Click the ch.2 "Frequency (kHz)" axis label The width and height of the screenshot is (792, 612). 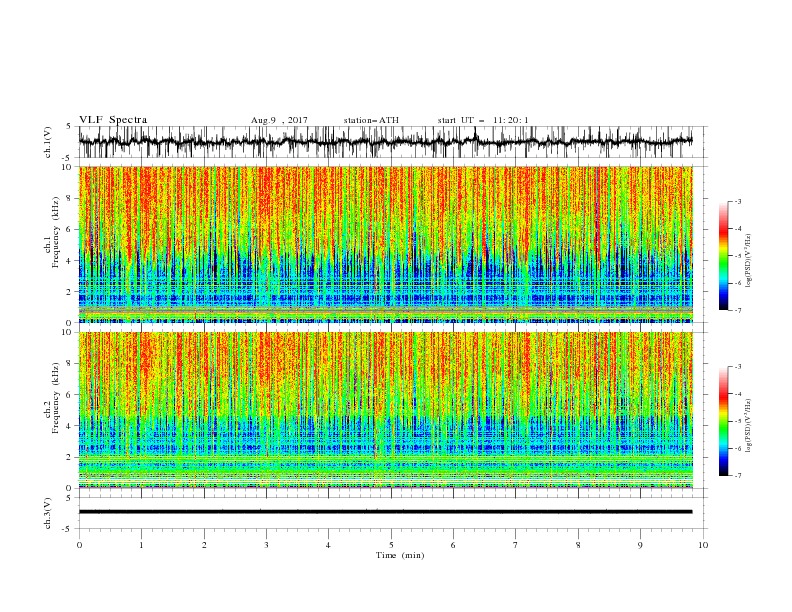56,397
